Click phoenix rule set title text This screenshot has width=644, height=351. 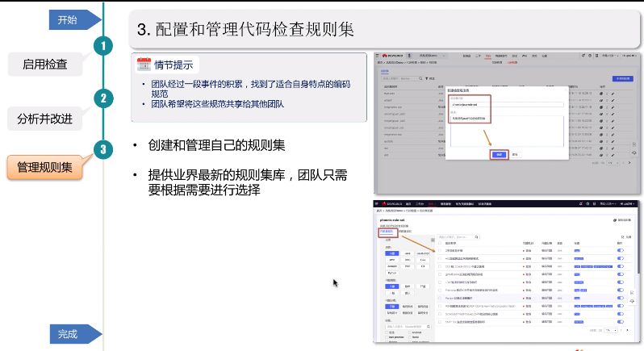[392, 220]
